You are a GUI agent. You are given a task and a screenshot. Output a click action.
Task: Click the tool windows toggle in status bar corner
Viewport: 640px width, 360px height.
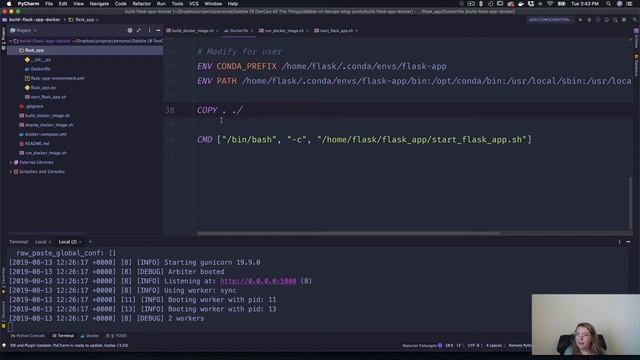(4, 345)
